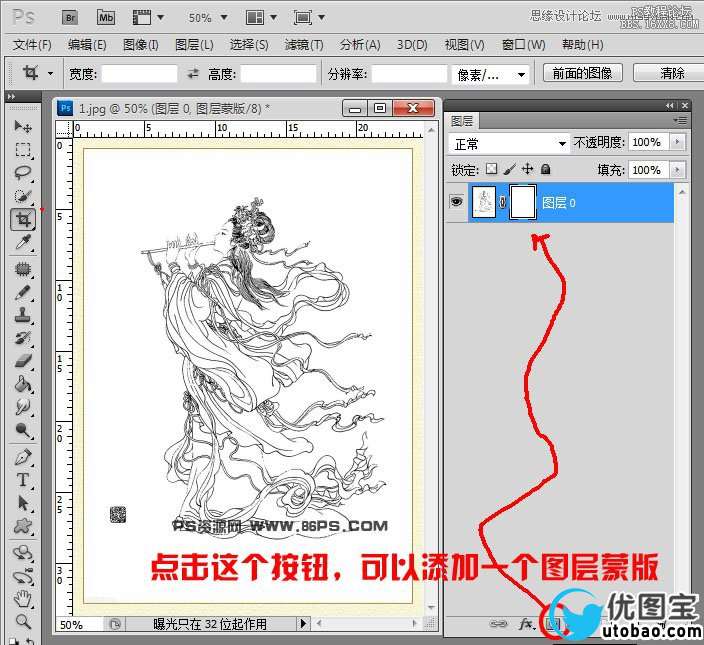The width and height of the screenshot is (704, 645).
Task: Open the View Extras dropdown
Action: point(160,18)
